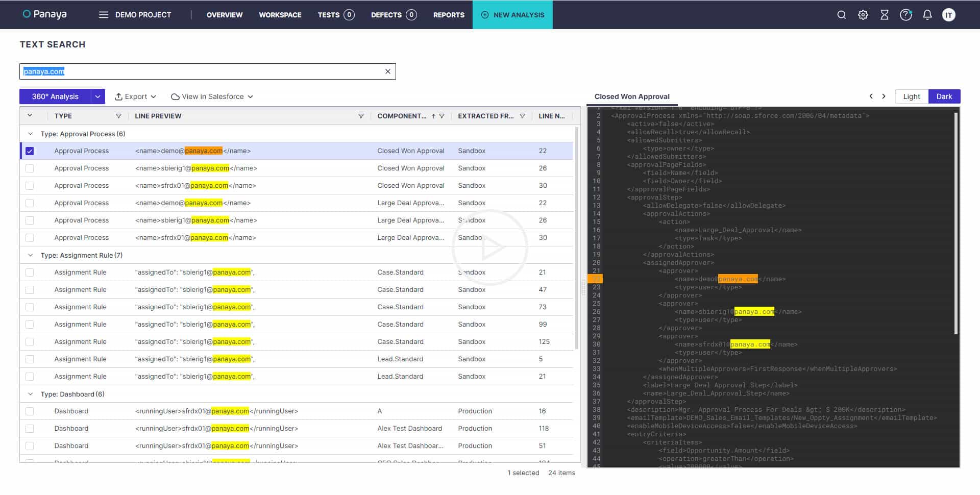Open the TYPE column filter icon
980x495 pixels.
pyautogui.click(x=118, y=116)
